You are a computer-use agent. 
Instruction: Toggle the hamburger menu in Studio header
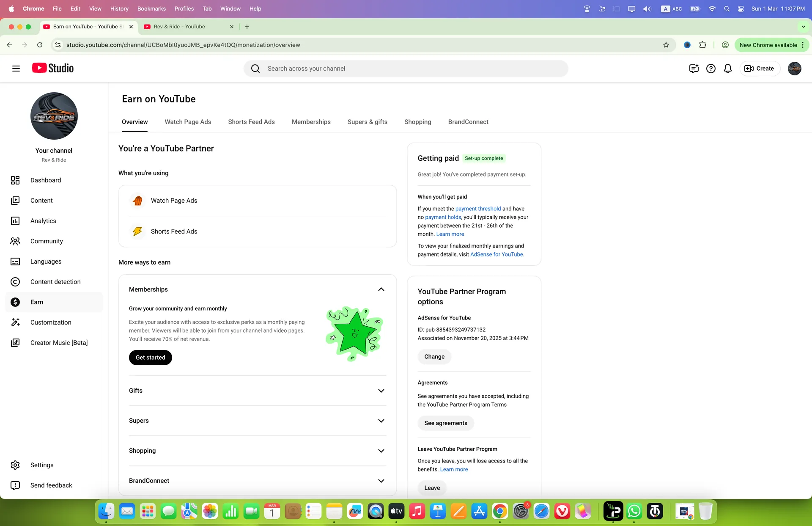16,69
